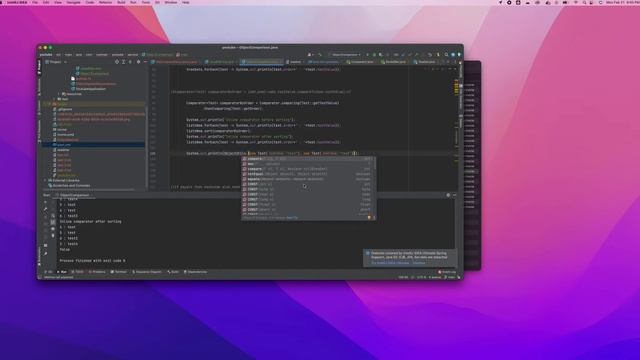Screen dimensions: 640x360
Task: Open the Tools menu
Action: 146,2
